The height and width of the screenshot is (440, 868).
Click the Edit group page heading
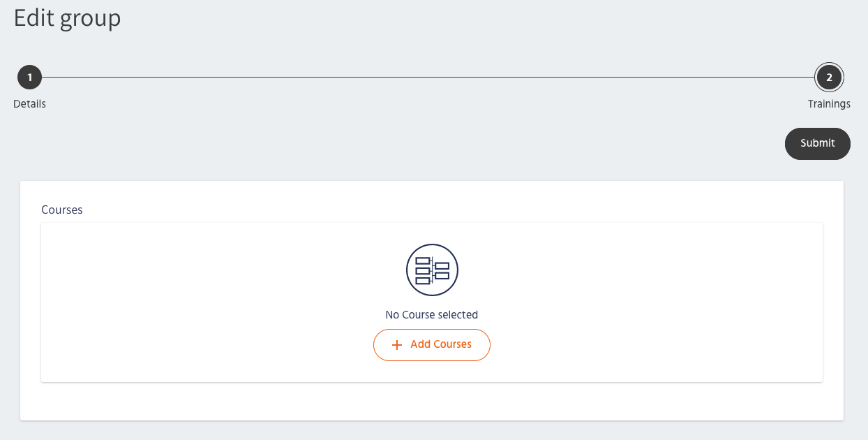pos(68,18)
